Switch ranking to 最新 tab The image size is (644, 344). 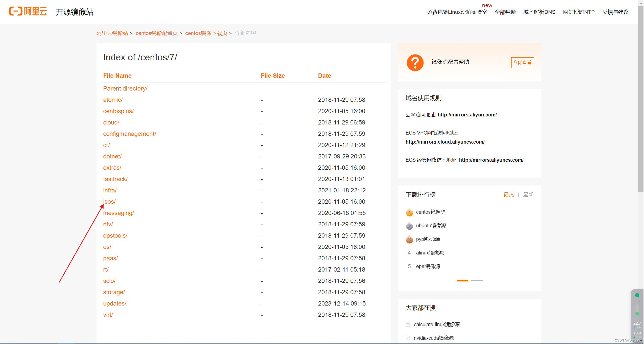(x=528, y=195)
